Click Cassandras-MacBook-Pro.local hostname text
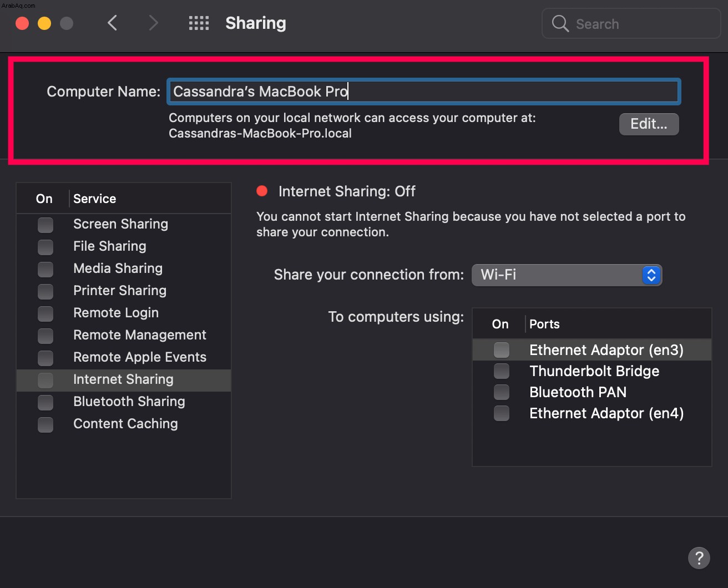The image size is (728, 588). pyautogui.click(x=260, y=133)
